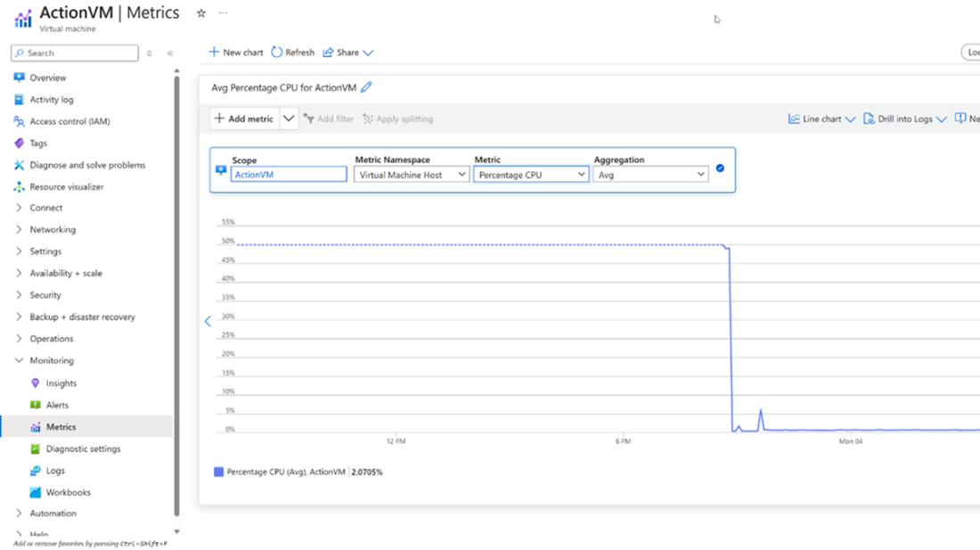Click the legend value 2.0705%

coord(367,472)
